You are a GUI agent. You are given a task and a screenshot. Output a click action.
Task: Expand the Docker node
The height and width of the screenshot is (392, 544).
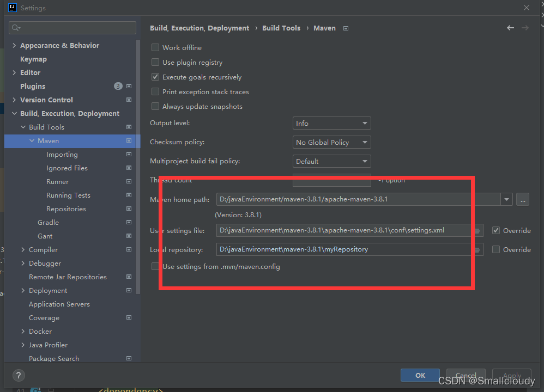pos(23,332)
